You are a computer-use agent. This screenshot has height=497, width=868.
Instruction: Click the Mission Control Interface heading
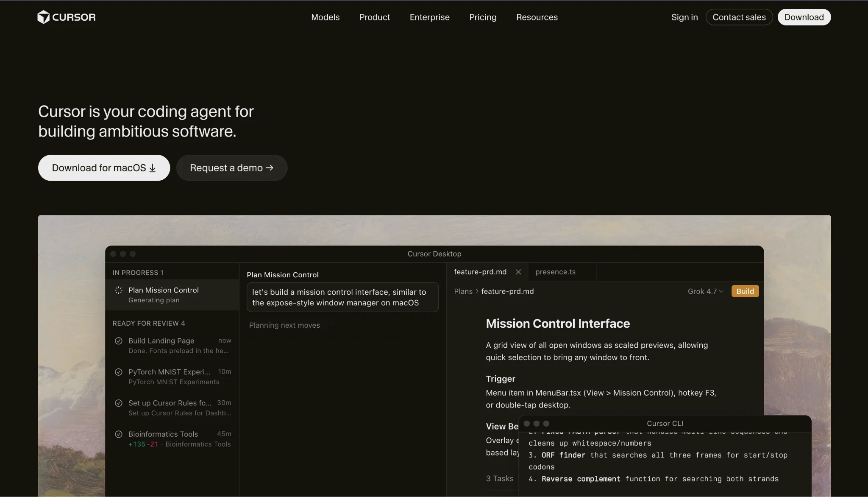pos(558,324)
